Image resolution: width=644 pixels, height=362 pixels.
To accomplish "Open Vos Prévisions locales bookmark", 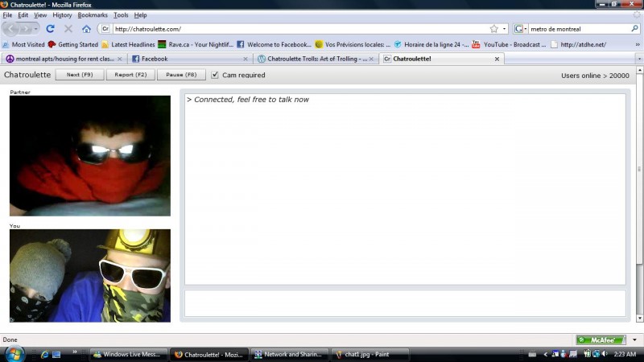I will point(353,44).
